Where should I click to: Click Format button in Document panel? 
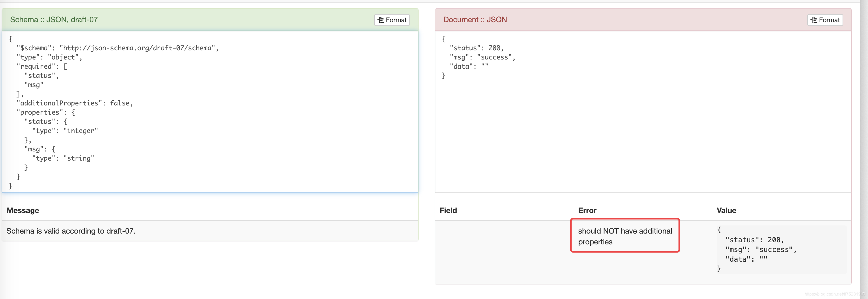pos(824,20)
